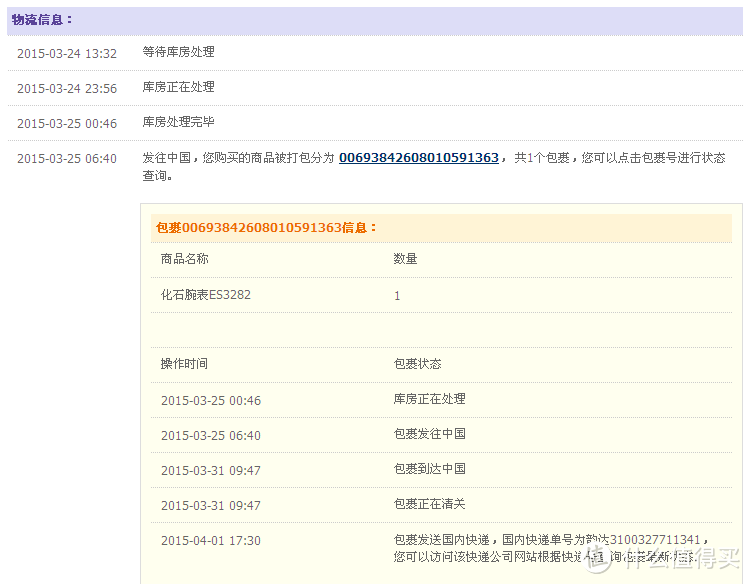
Task: Select the 2015-03-31 09:47 time beside 包裹到达中国
Action: pos(211,470)
